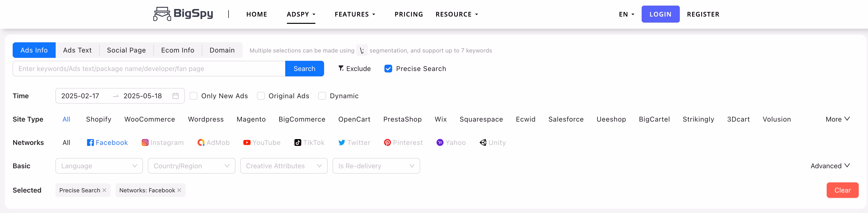Filter site type by WooCommerce
868x213 pixels.
pyautogui.click(x=150, y=119)
